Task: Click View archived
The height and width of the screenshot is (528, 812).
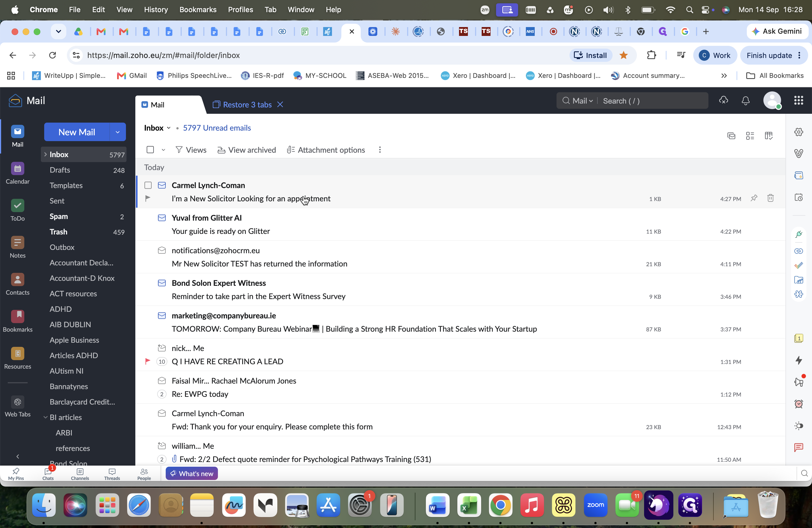Action: [x=247, y=150]
